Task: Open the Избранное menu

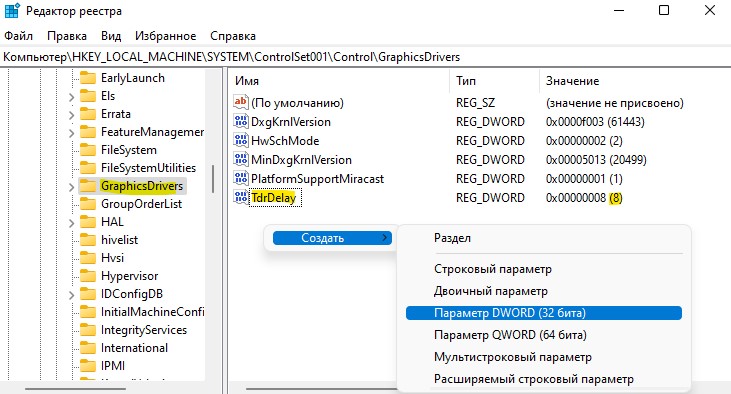Action: [166, 36]
